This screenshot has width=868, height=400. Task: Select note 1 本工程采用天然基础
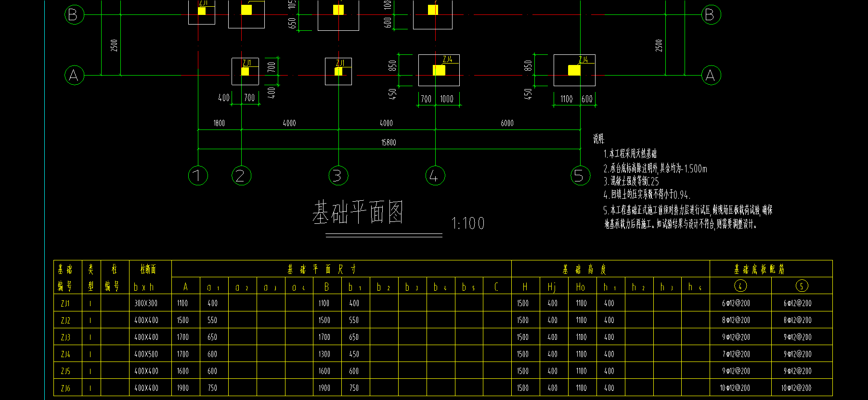[630, 154]
